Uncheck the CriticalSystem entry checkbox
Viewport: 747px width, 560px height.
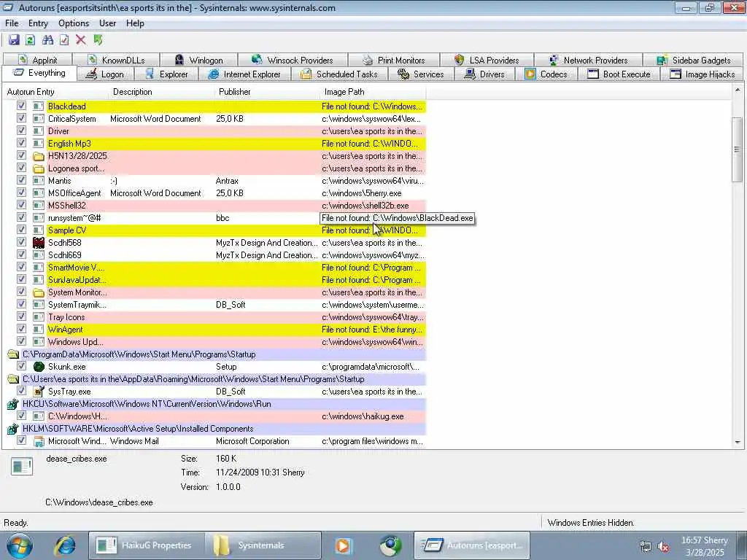pos(21,117)
